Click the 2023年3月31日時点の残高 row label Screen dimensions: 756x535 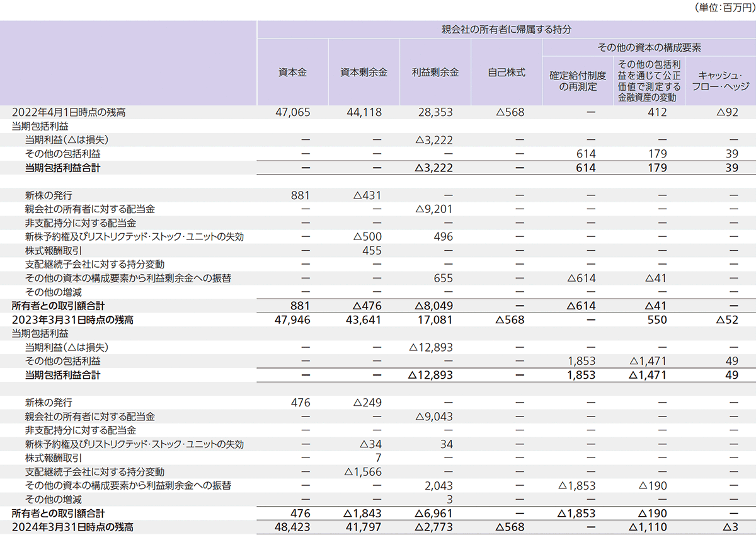[72, 320]
